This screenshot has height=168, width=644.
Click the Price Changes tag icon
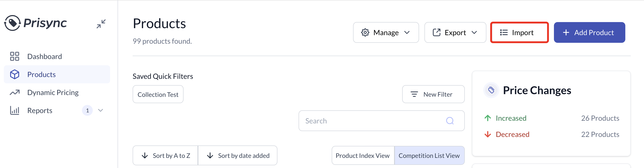pos(491,90)
